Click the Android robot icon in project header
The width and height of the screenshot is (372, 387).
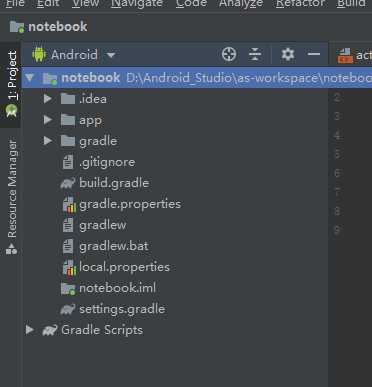[39, 54]
